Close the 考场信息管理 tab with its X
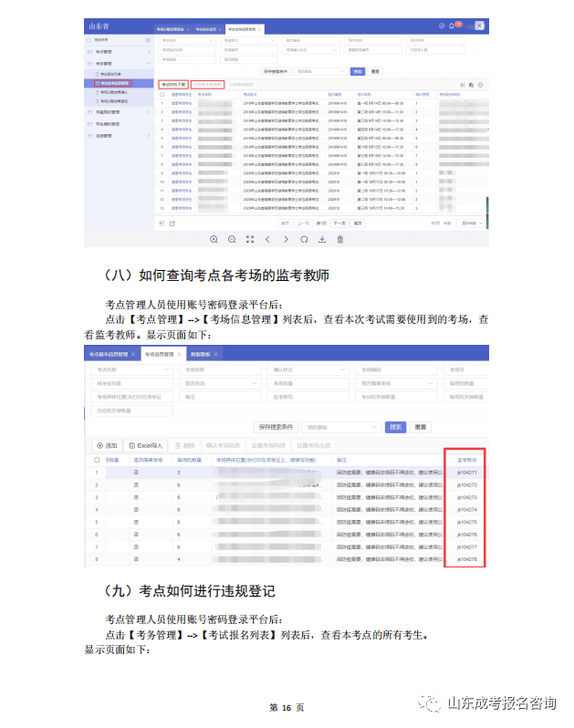The width and height of the screenshot is (574, 728). (179, 354)
